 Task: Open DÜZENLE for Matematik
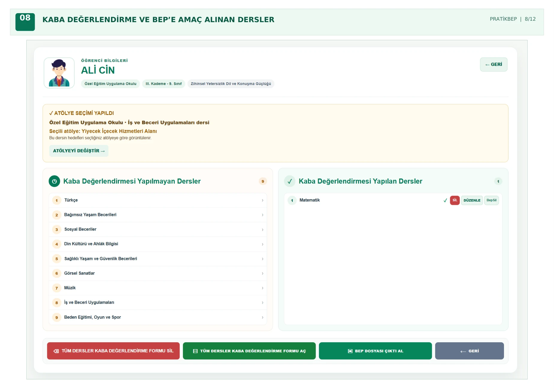[472, 200]
